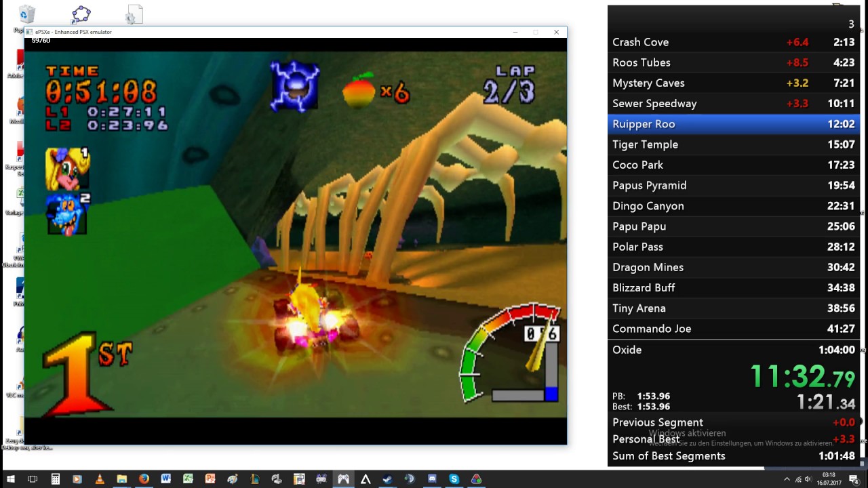Launch the Calculator from the taskbar
The height and width of the screenshot is (488, 868).
pyautogui.click(x=55, y=479)
